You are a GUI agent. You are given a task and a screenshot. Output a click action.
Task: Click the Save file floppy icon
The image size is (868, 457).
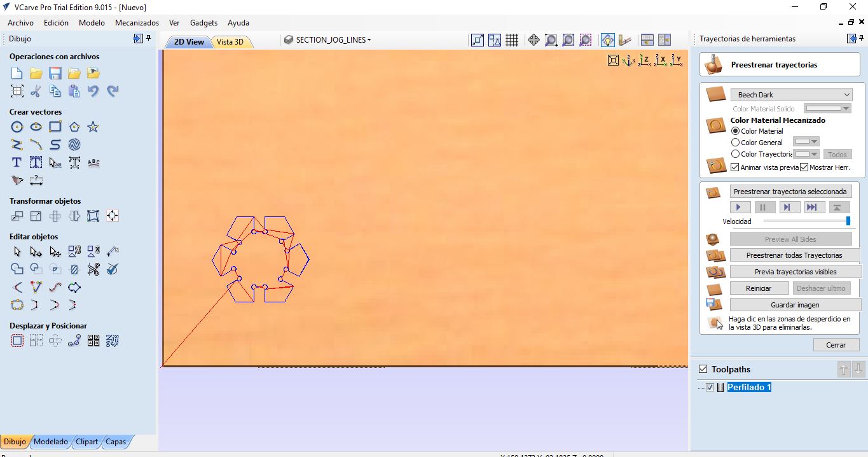click(55, 73)
